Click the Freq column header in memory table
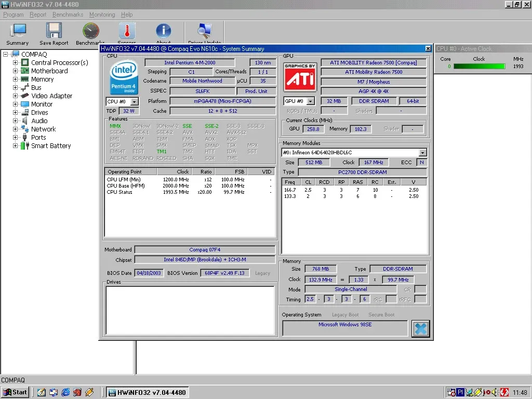Viewport: 532px width, 399px height. [291, 182]
